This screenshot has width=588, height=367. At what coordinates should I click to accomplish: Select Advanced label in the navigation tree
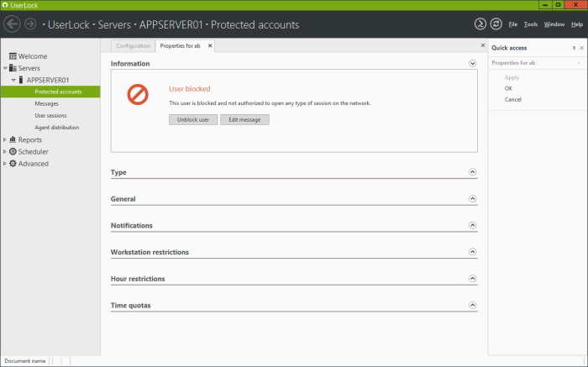coord(34,164)
